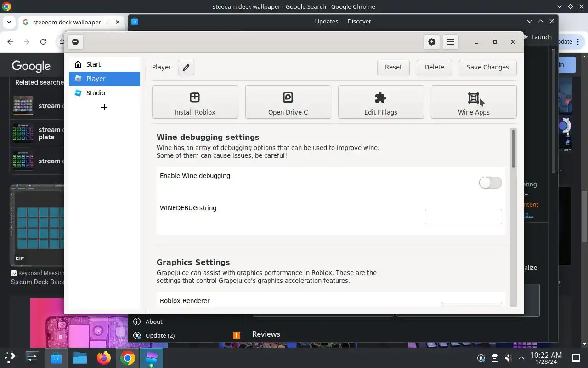Viewport: 588px width, 368px height.
Task: Open About in Discover sidebar
Action: (x=154, y=322)
